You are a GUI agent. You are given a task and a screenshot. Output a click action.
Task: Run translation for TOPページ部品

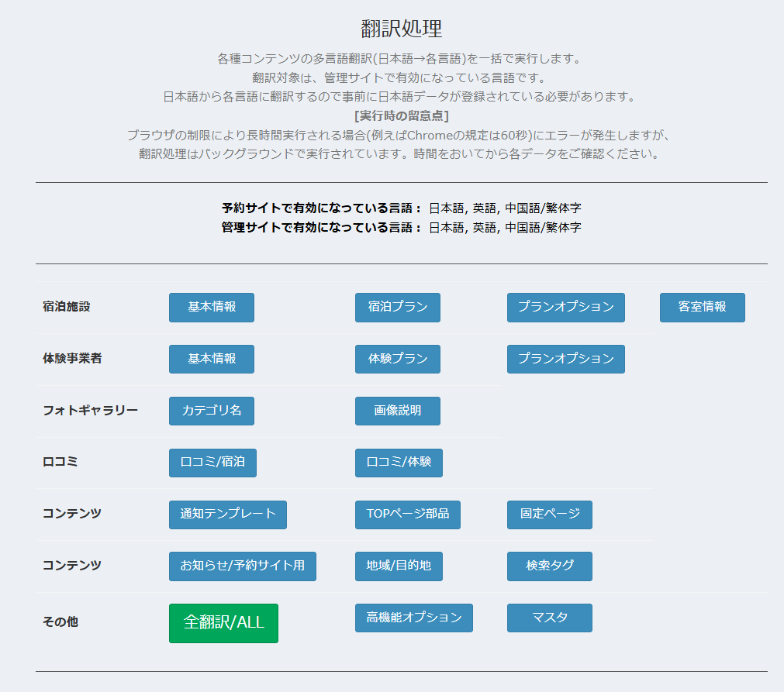407,515
